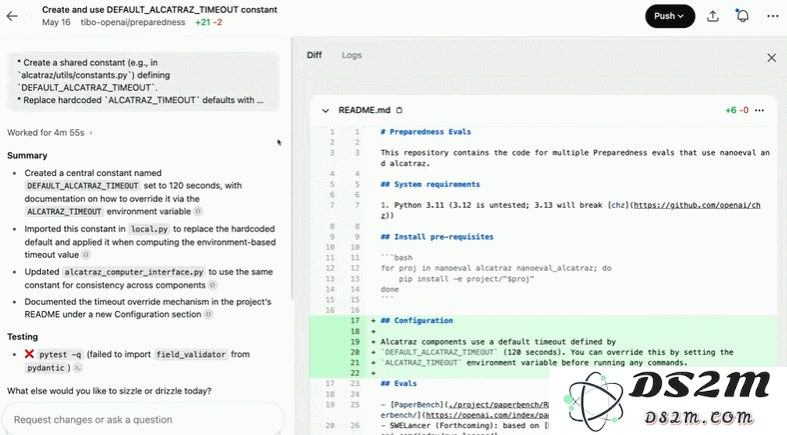The image size is (787, 435).
Task: Go back with the left arrow
Action: pyautogui.click(x=12, y=16)
